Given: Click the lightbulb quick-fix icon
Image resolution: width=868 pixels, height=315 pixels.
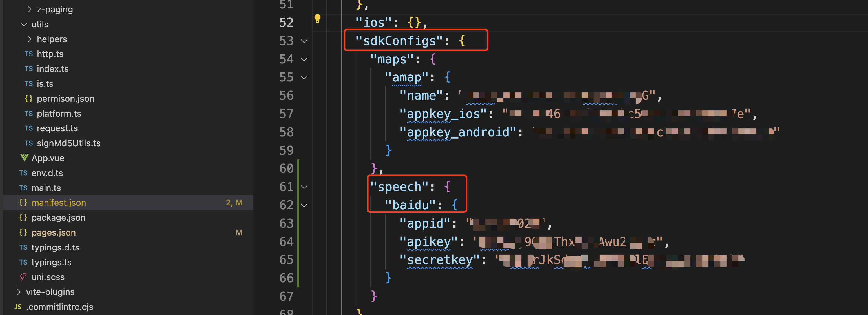Looking at the screenshot, I should point(317,19).
